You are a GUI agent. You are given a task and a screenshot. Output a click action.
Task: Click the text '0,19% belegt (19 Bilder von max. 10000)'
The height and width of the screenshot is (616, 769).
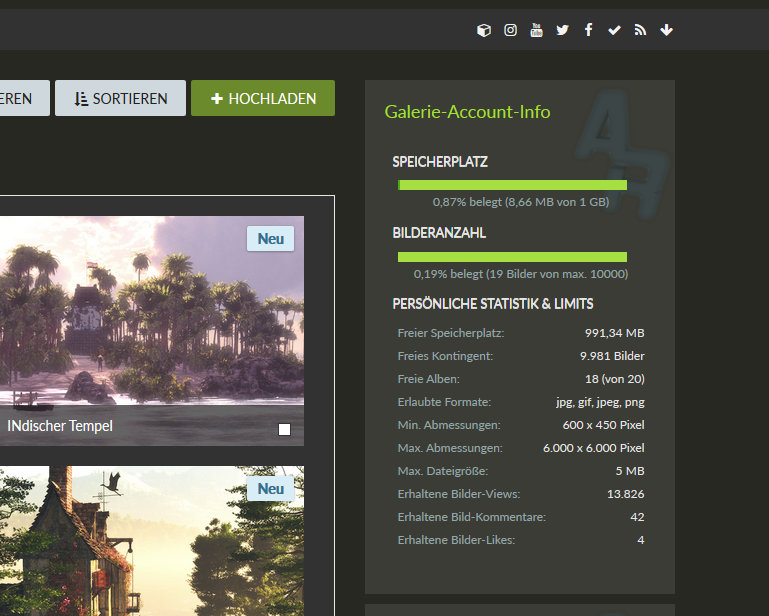pos(521,274)
